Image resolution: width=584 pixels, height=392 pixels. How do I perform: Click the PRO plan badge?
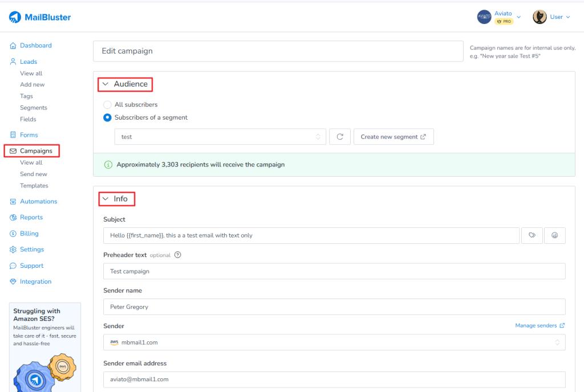[x=504, y=22]
